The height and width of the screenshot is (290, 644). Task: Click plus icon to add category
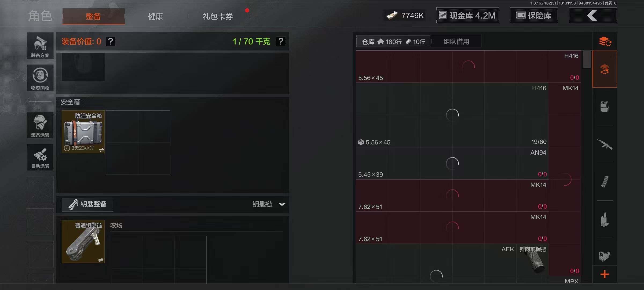(605, 274)
